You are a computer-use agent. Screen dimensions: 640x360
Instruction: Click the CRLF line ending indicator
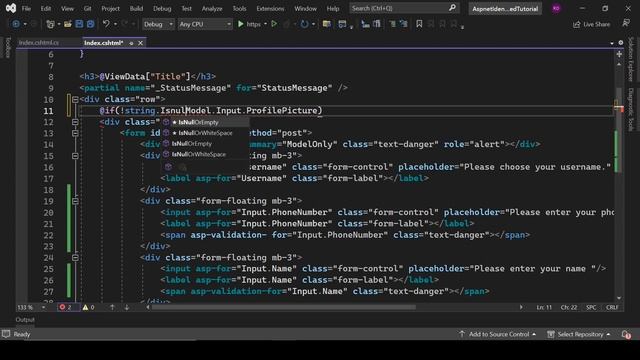pos(612,307)
